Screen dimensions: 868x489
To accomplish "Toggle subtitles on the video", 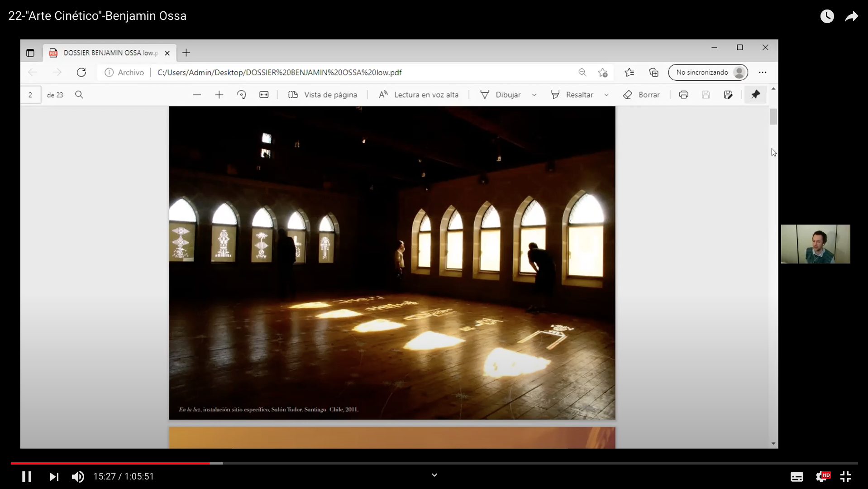I will [x=796, y=477].
